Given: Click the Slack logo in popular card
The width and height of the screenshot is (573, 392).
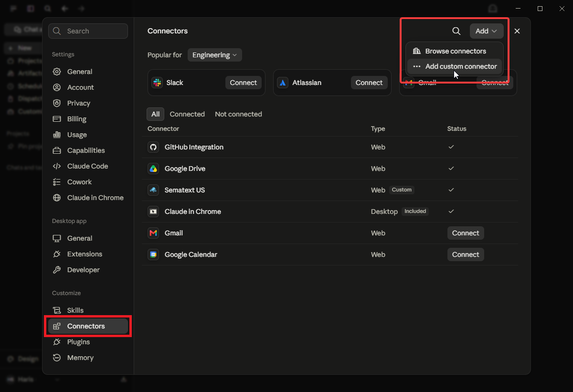Looking at the screenshot, I should click(x=157, y=83).
